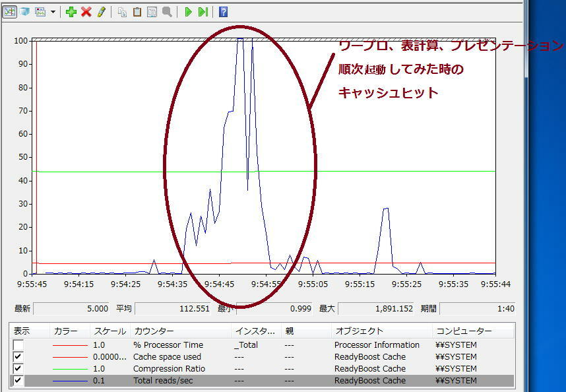
Task: Add a counter with the green plus
Action: tap(71, 12)
